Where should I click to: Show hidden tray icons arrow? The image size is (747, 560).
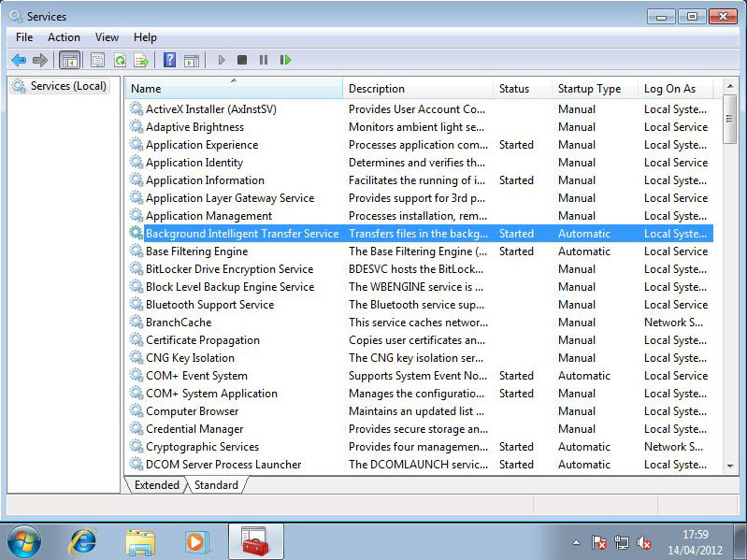[x=576, y=542]
